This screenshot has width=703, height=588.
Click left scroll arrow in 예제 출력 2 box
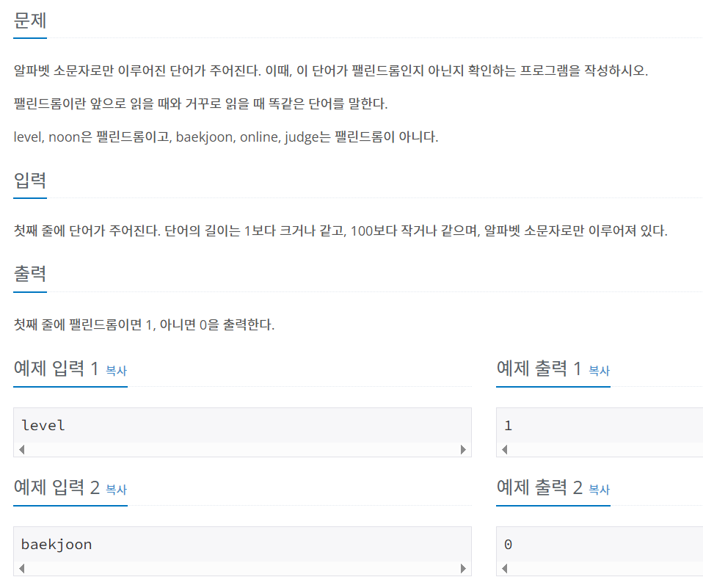point(504,568)
